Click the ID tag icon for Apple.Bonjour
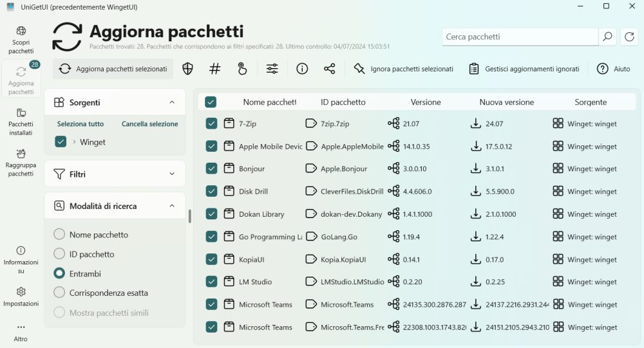 (311, 169)
